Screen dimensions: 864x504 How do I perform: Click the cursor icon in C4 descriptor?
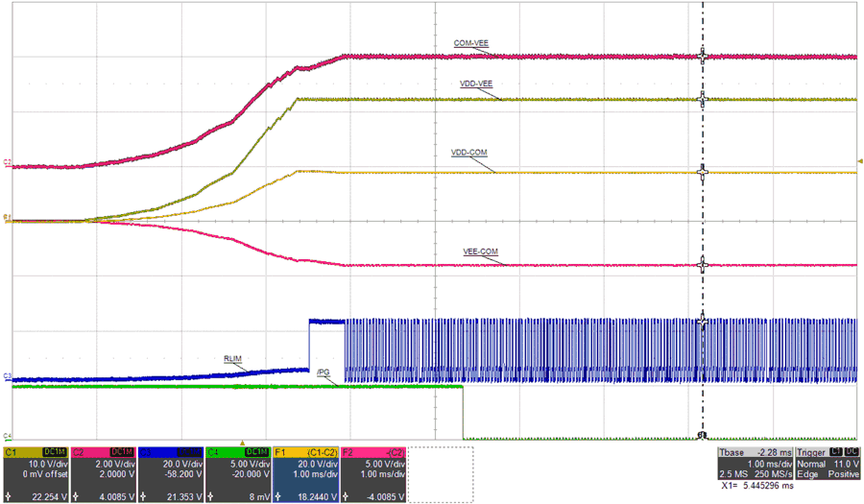tap(210, 497)
